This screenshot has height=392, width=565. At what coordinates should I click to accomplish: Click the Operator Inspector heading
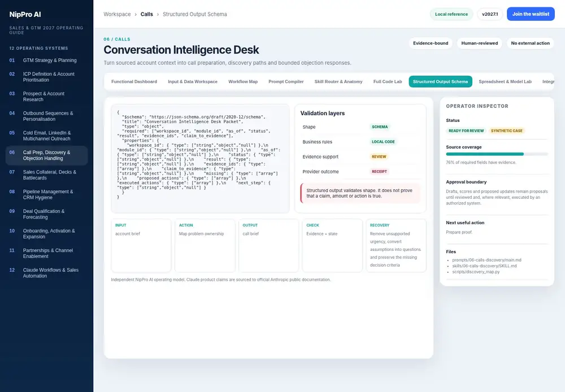pyautogui.click(x=477, y=106)
